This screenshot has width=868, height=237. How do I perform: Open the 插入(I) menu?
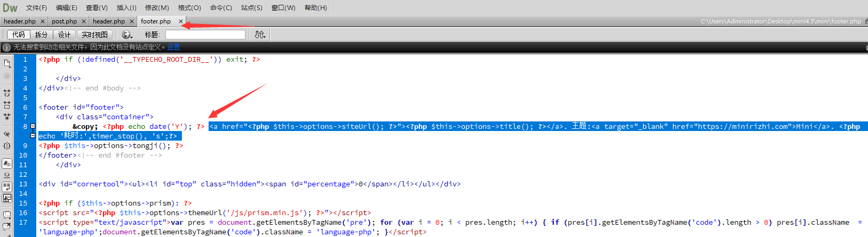click(126, 7)
